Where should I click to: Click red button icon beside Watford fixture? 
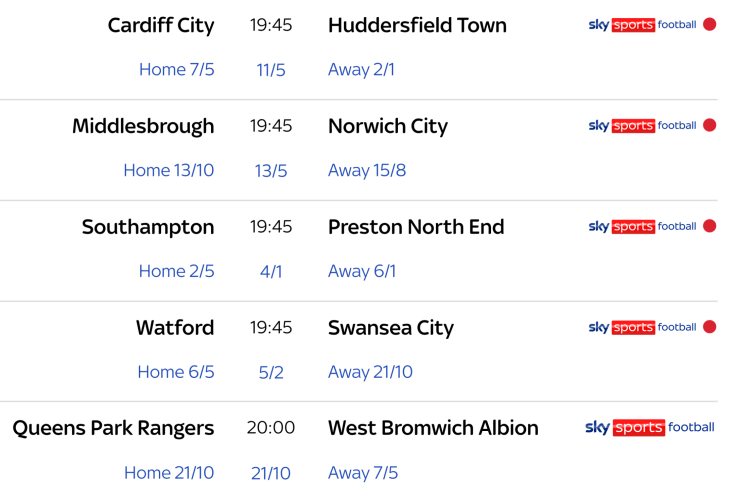[x=710, y=327]
